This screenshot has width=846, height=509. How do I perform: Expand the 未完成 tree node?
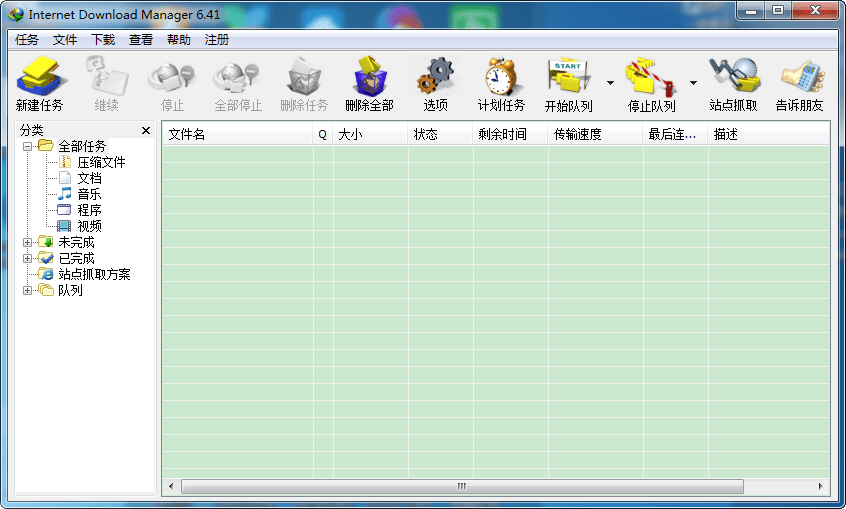[x=28, y=242]
